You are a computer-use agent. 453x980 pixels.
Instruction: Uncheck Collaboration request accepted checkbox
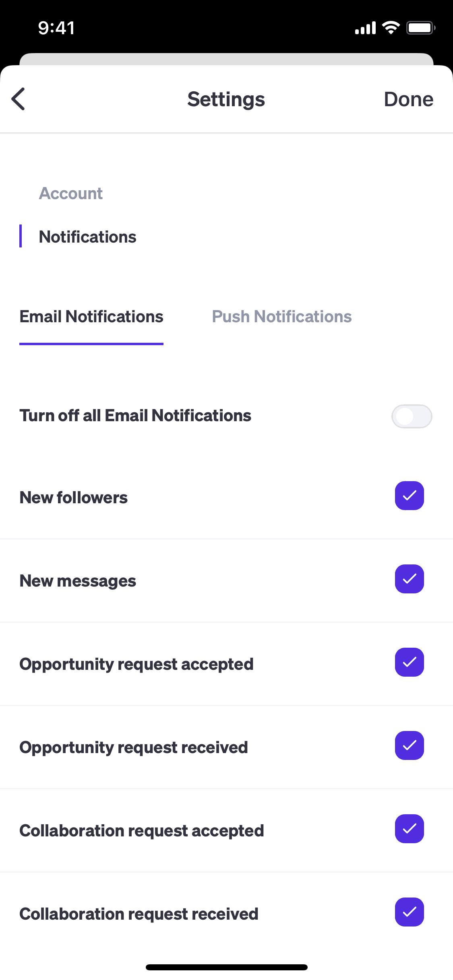(410, 829)
